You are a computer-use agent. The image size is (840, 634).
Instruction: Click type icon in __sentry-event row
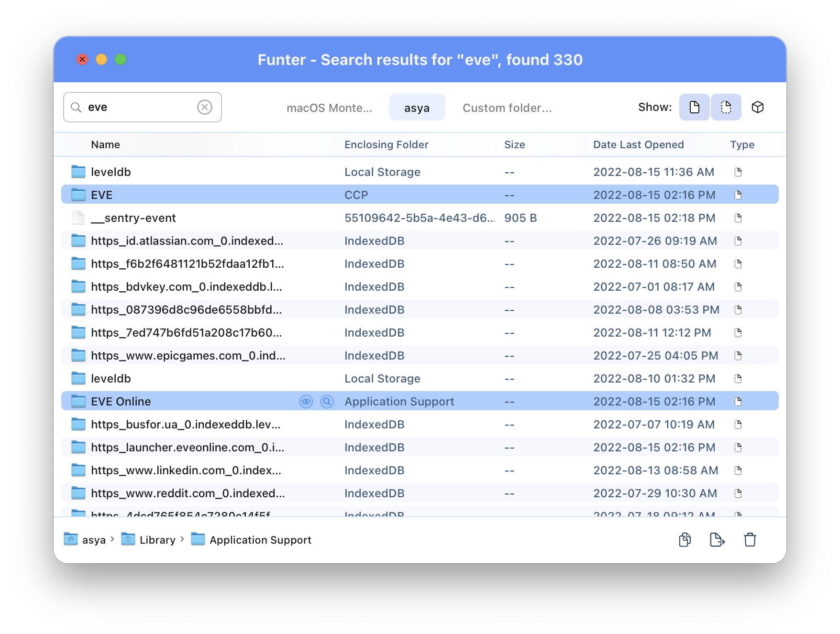pyautogui.click(x=738, y=218)
